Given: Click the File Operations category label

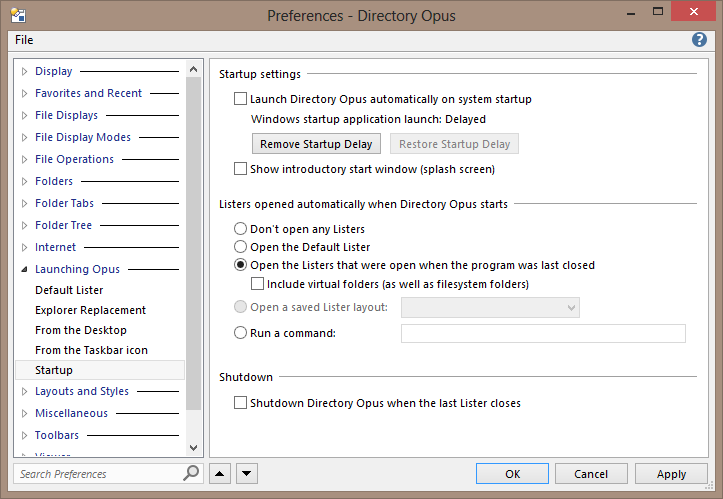Looking at the screenshot, I should point(74,160).
